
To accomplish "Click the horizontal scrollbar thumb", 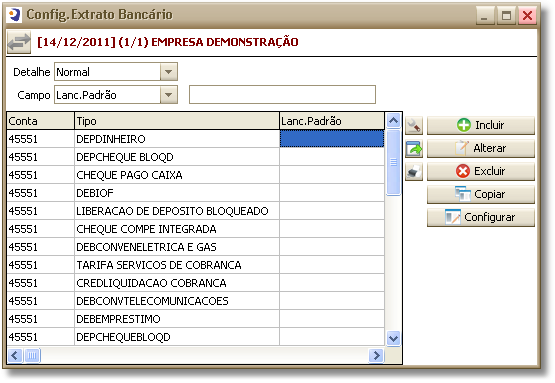I will click(32, 355).
